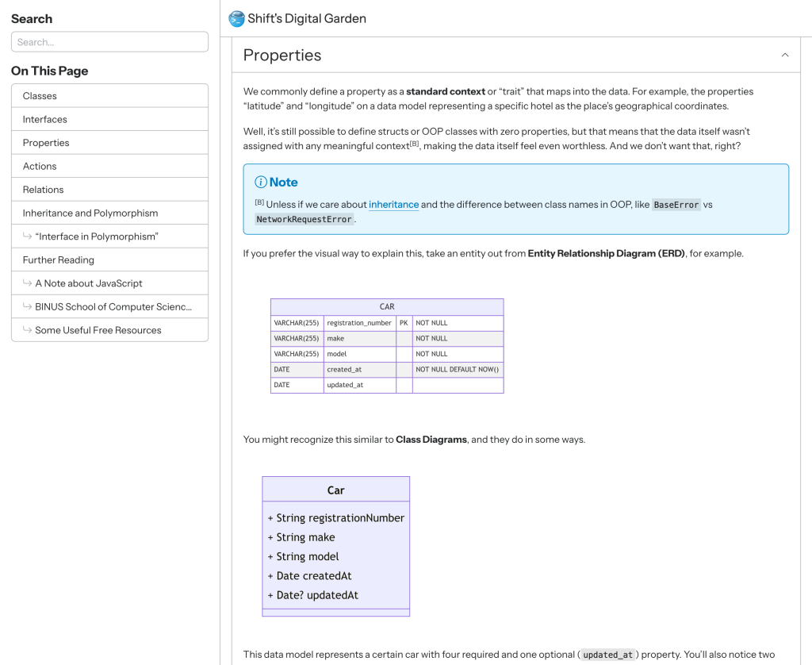Screen dimensions: 812x665
Task: Collapse the Properties section using the chevron
Action: pyautogui.click(x=784, y=56)
